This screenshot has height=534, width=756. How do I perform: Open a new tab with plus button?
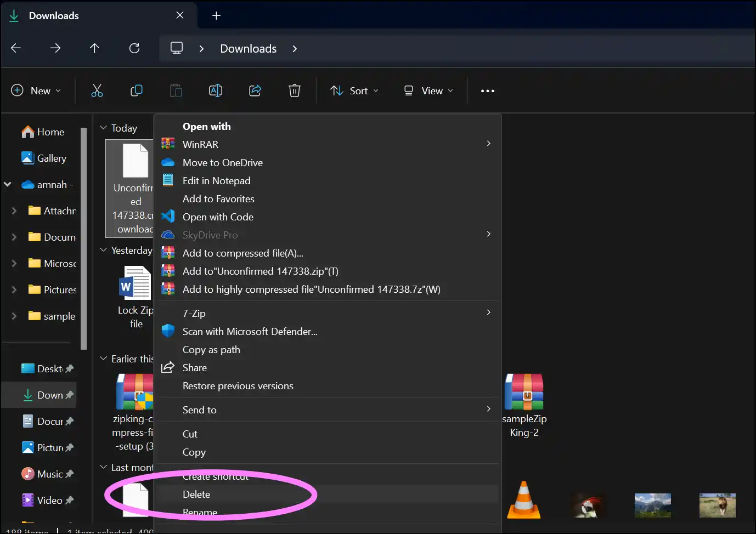pos(216,16)
